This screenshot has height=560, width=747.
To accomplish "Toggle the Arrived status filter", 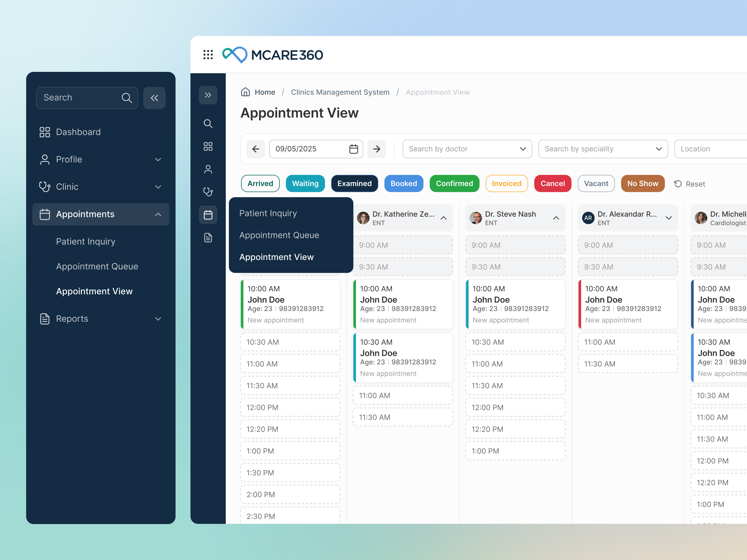I will tap(260, 183).
